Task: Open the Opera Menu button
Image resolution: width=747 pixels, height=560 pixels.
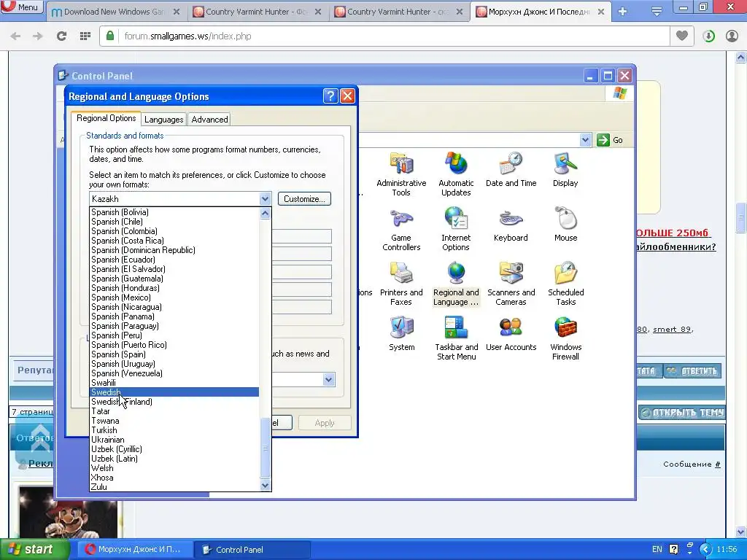Action: coord(21,7)
